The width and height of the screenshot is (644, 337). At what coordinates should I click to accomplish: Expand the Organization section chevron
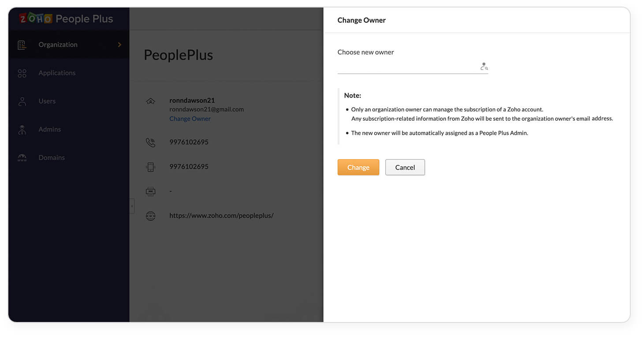pos(119,44)
